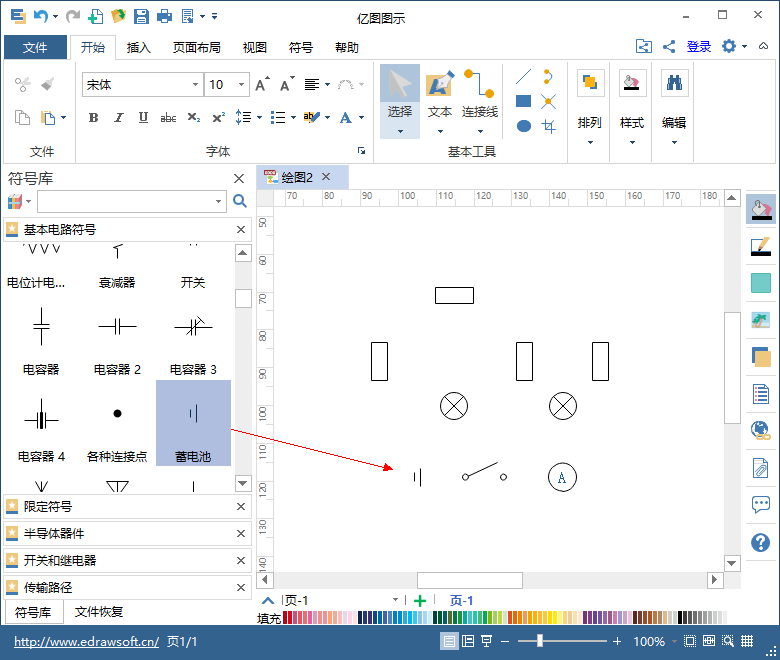
Task: Open the Hyperlink globe side panel icon
Action: point(761,430)
